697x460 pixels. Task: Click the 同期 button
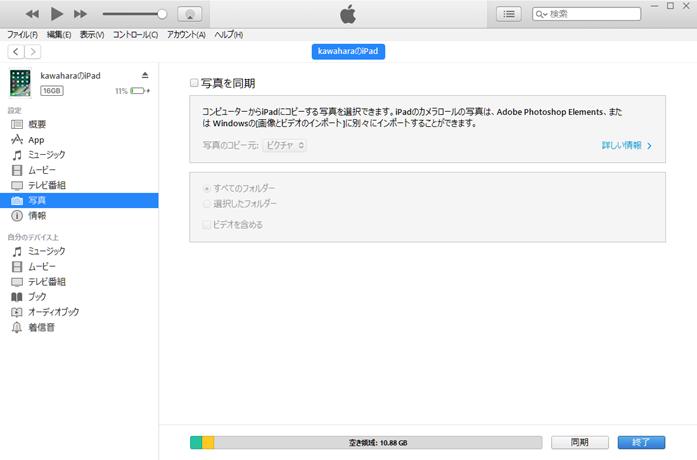tap(580, 442)
